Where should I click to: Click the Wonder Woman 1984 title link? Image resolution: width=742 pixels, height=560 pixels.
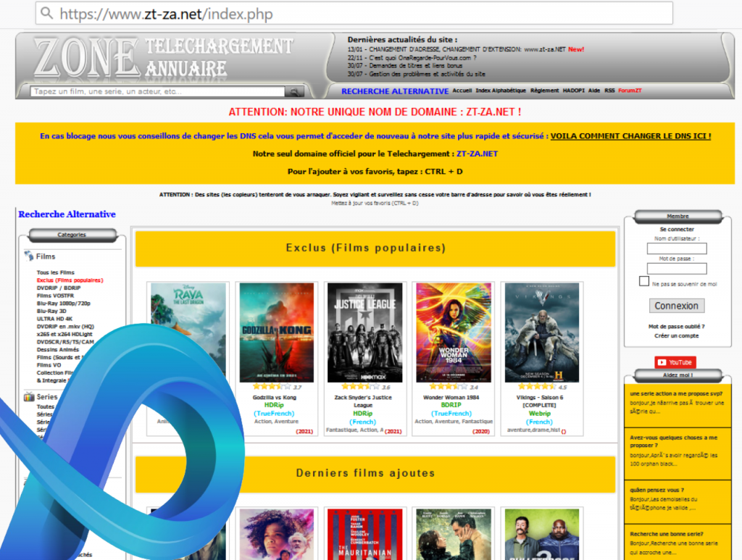click(451, 397)
